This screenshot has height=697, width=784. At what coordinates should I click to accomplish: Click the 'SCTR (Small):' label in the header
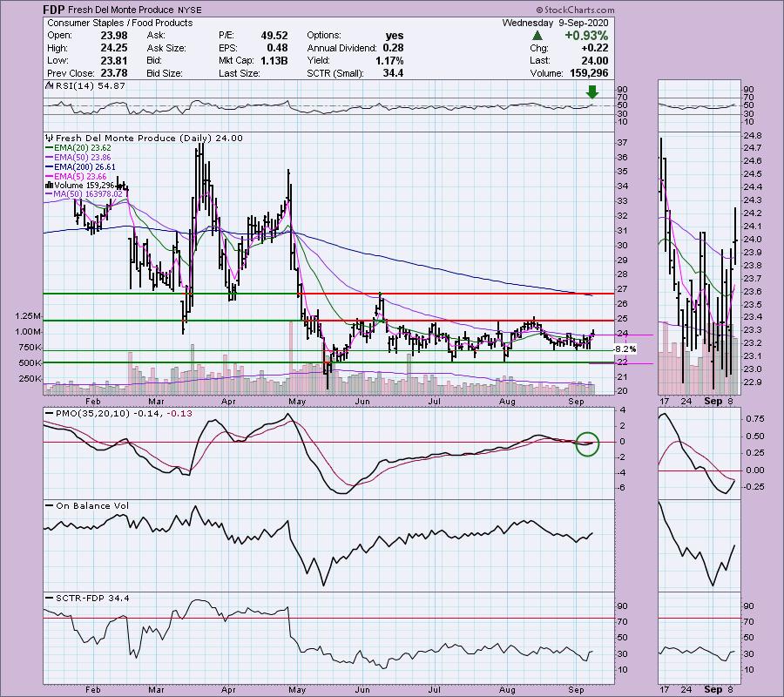(335, 73)
